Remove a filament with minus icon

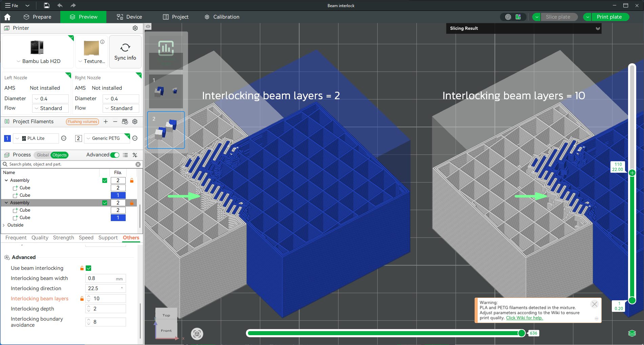pos(115,122)
